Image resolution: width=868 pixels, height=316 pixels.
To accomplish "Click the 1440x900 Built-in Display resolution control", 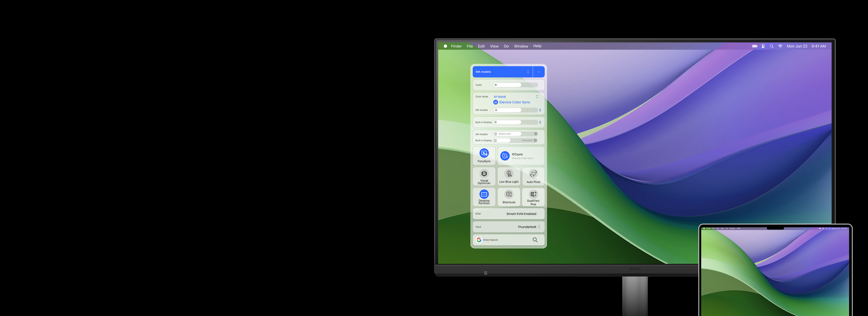I will [516, 140].
